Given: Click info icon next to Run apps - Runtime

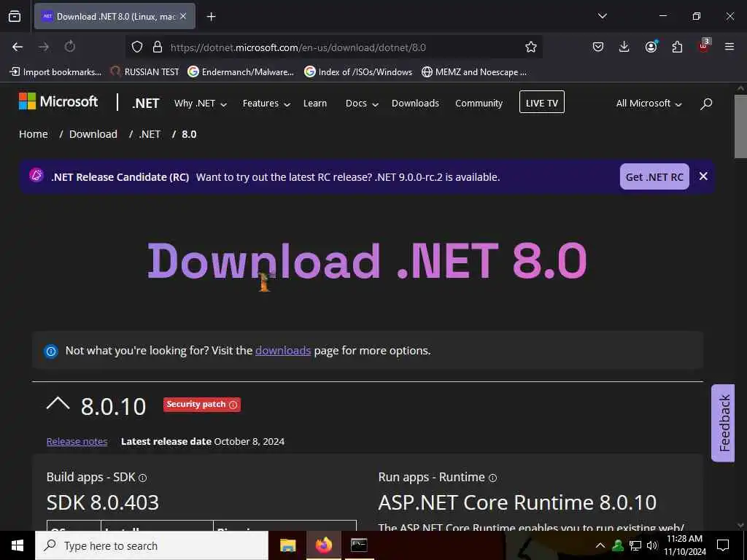Looking at the screenshot, I should coord(492,478).
